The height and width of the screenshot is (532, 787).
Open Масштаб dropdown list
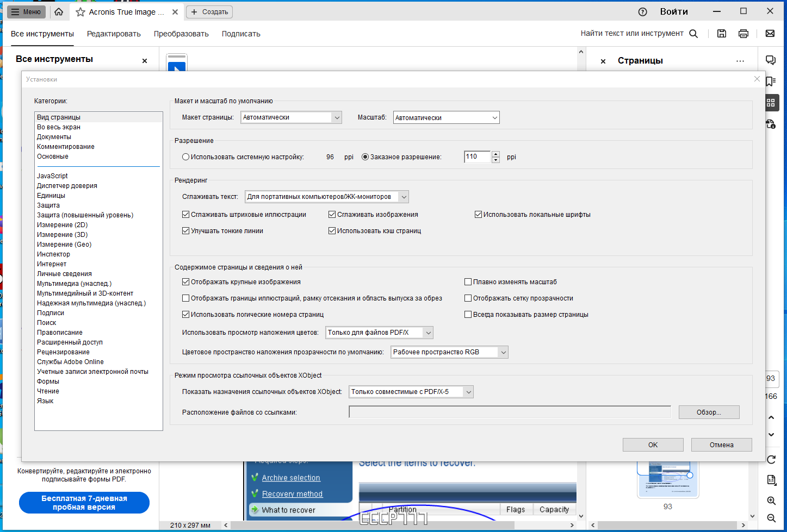446,117
